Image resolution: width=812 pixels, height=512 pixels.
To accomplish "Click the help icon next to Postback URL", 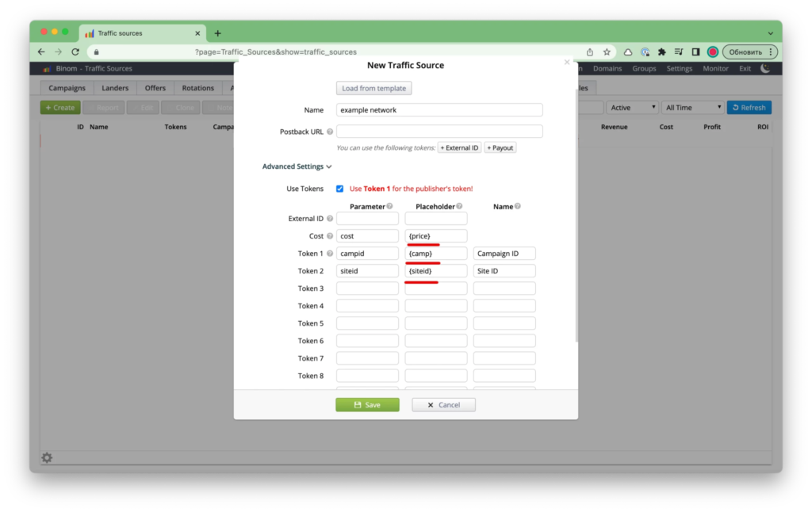I will (x=330, y=132).
